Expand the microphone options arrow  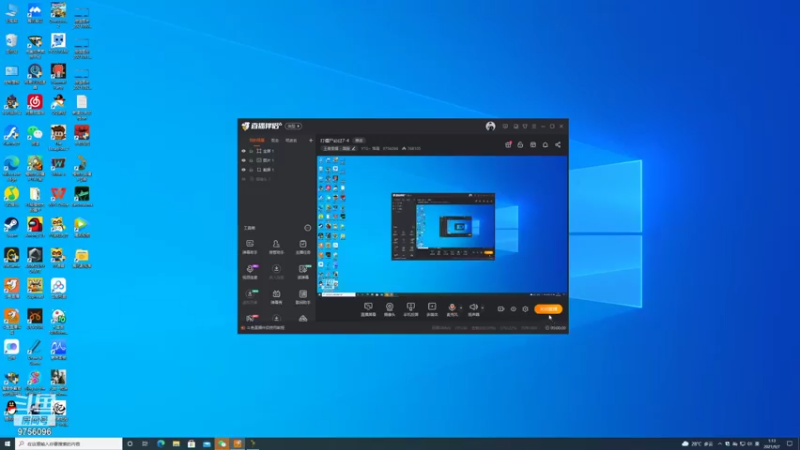click(x=461, y=308)
